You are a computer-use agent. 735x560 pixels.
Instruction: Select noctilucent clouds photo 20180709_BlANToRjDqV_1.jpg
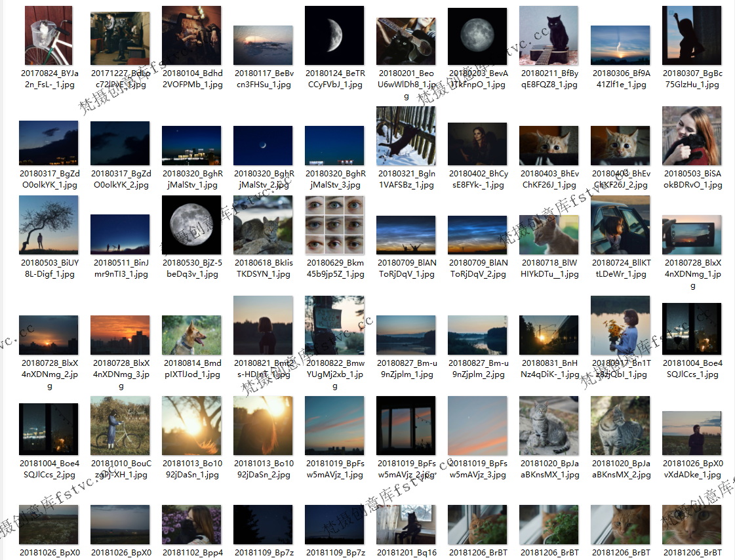tap(406, 235)
